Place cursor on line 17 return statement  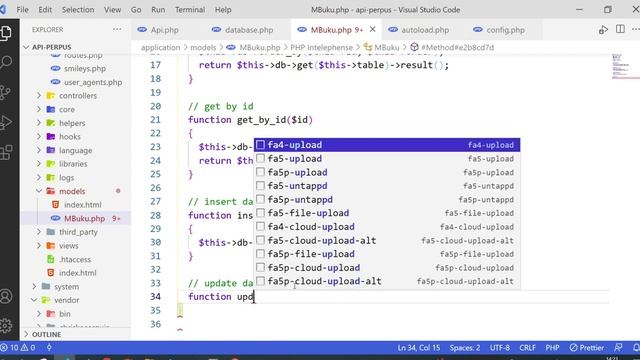click(x=324, y=65)
